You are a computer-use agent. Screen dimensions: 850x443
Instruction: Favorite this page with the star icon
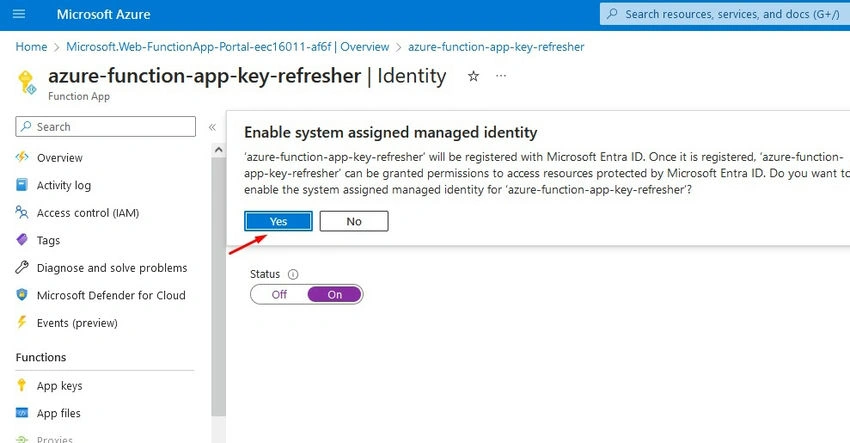[x=473, y=76]
